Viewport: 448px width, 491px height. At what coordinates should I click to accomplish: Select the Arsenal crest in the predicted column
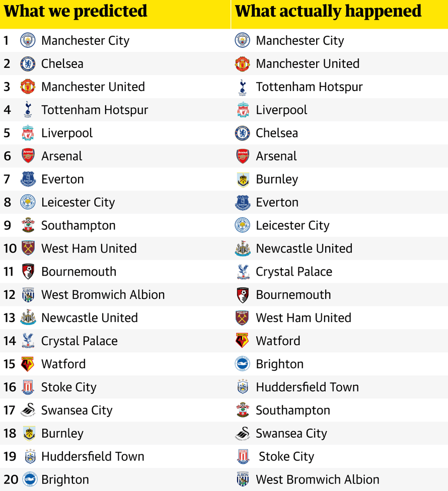point(28,156)
